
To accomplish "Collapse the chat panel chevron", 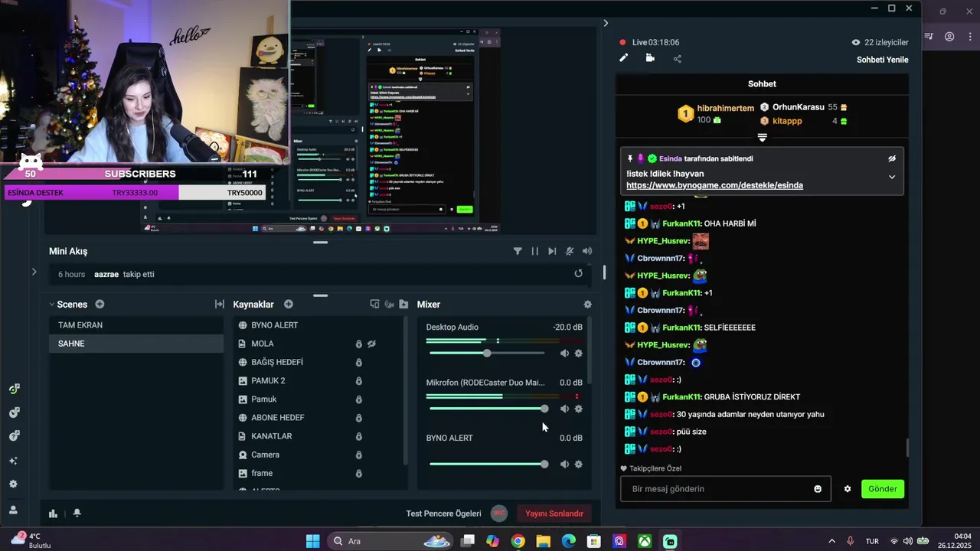I will point(606,24).
